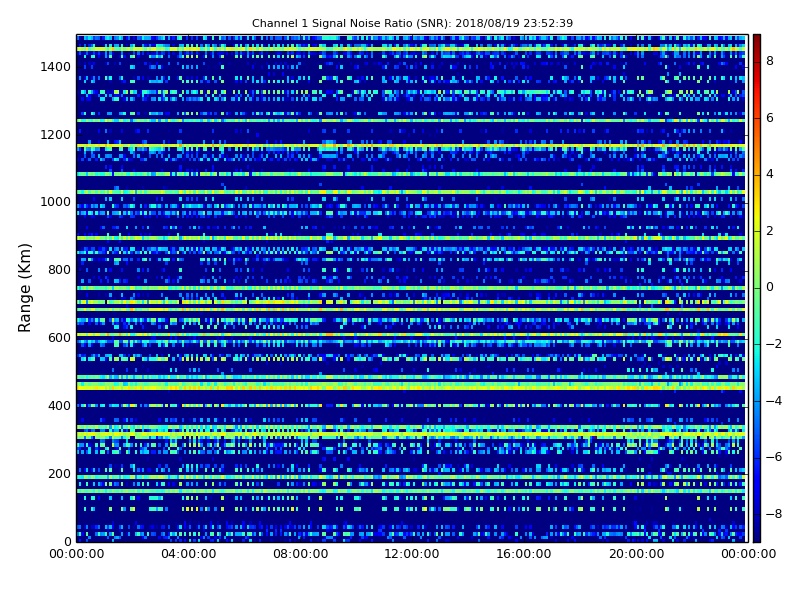This screenshot has height=600, width=800.
Task: Click the 12:00:00 time axis label
Action: point(412,554)
